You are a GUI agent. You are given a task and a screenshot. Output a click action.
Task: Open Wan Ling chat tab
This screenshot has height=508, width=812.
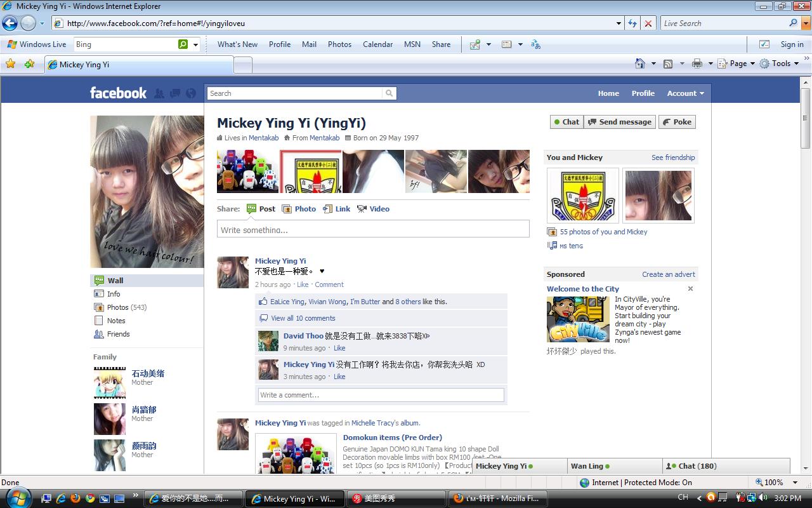(615, 466)
